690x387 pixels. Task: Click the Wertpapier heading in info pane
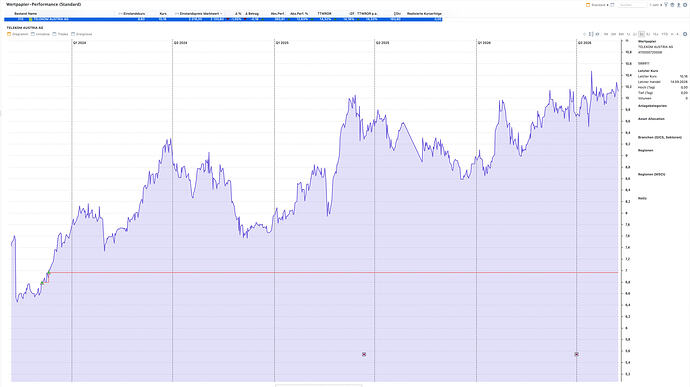tap(647, 41)
